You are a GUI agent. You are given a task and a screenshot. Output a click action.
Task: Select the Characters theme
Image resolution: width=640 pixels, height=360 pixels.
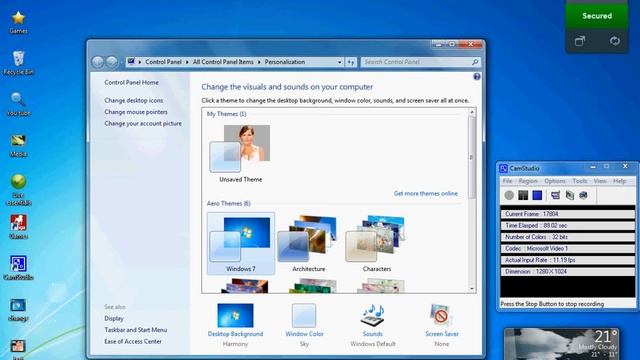377,243
